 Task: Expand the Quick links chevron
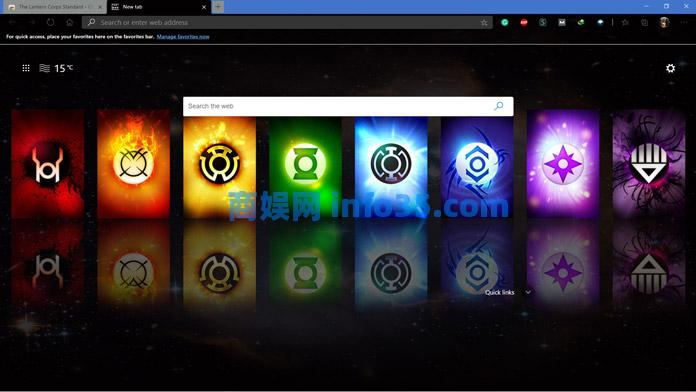click(x=528, y=292)
